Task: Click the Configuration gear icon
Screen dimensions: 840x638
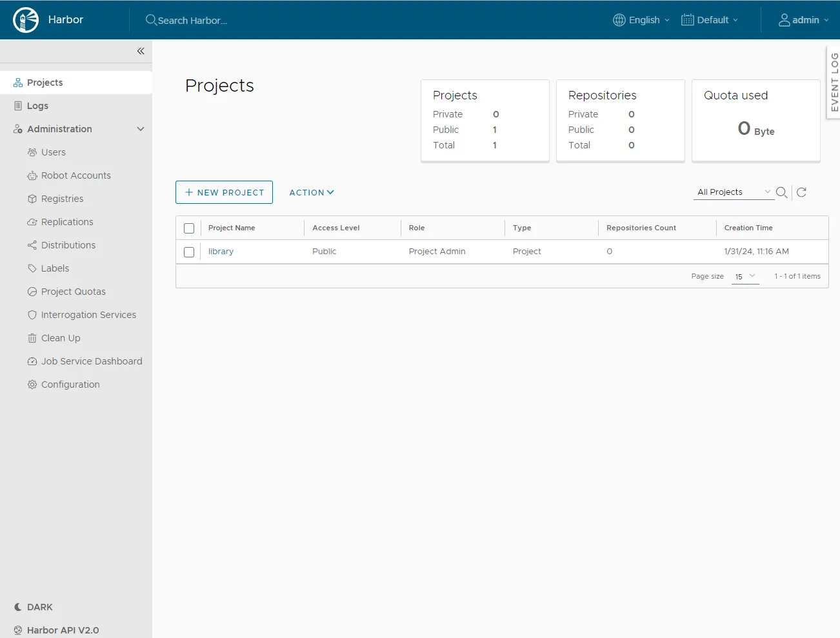Action: [x=32, y=384]
